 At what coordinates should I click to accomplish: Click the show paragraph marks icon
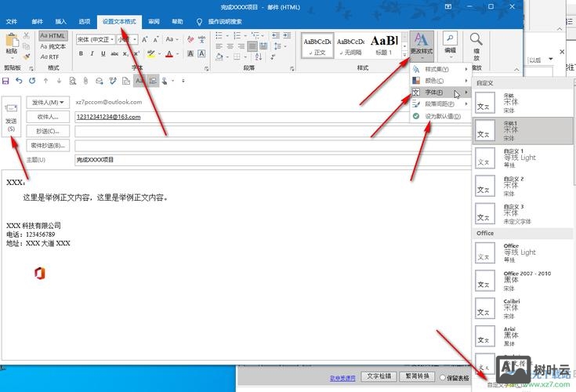(x=273, y=56)
